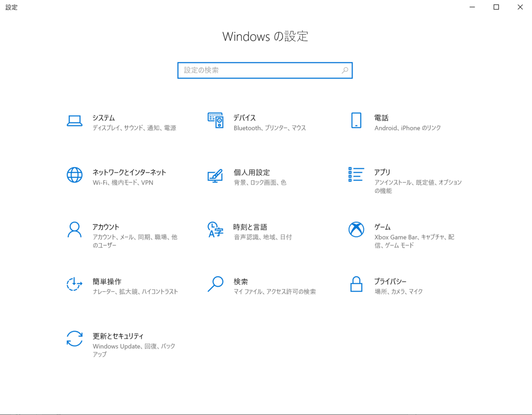Click the magnifier icon in the search box
The width and height of the screenshot is (532, 415).
(x=345, y=70)
